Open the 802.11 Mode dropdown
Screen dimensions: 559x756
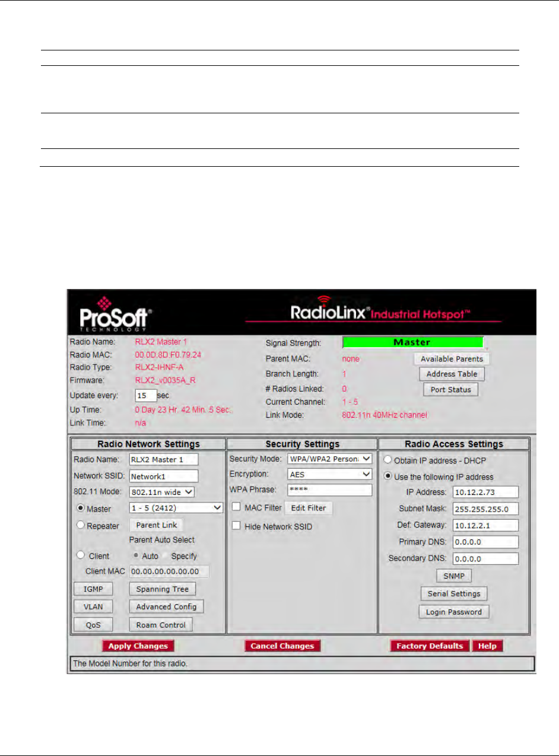161,491
